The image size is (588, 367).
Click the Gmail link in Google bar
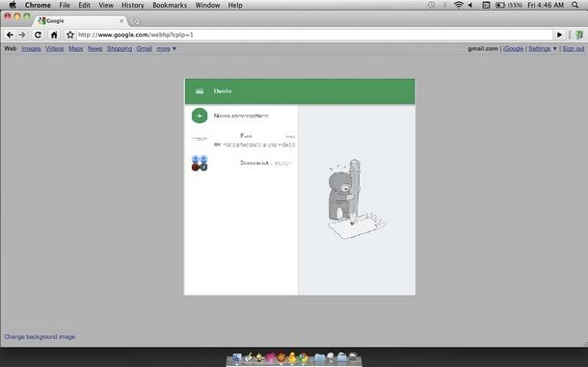[x=145, y=49]
